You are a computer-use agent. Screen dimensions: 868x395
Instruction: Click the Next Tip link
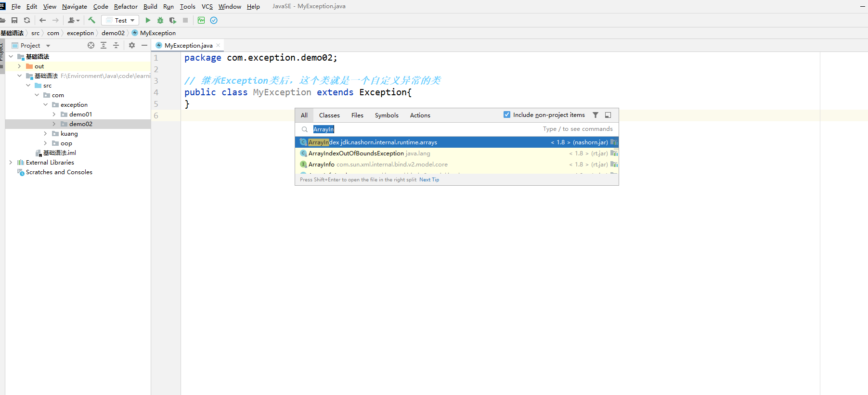point(429,179)
